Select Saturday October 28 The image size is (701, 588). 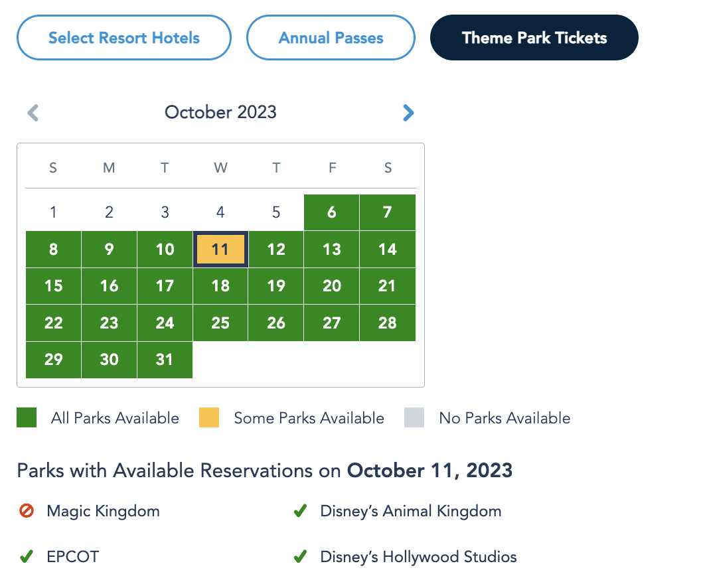(388, 323)
